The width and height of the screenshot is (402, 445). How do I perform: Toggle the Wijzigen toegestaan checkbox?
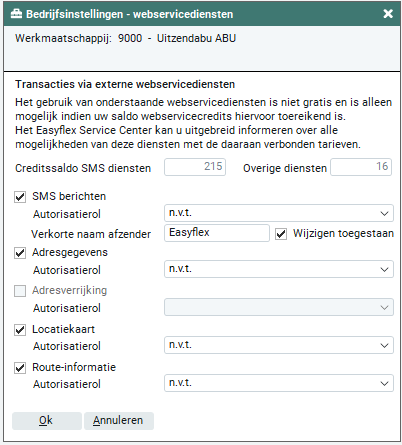(281, 234)
